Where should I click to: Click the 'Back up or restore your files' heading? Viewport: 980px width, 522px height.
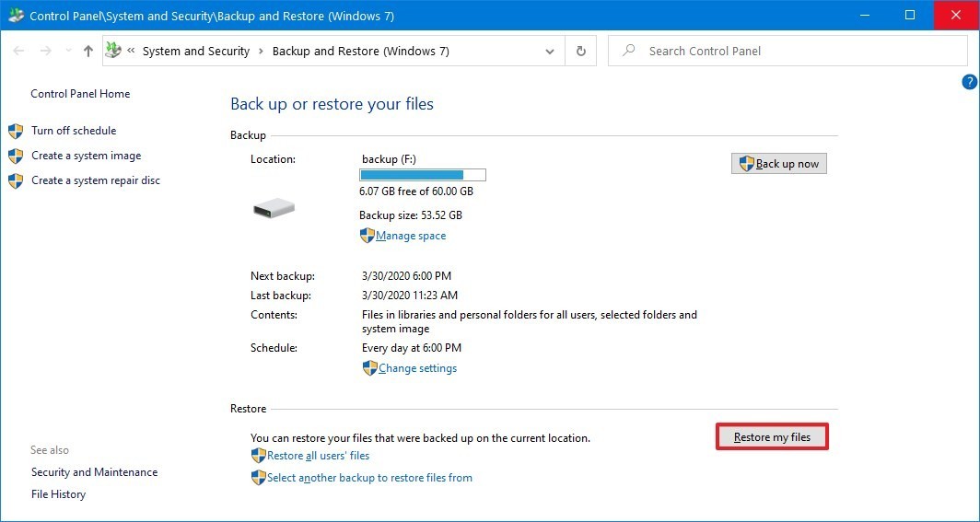click(332, 104)
